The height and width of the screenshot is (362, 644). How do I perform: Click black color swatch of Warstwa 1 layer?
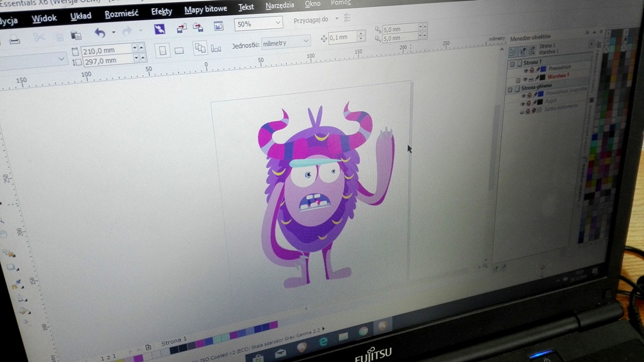[x=542, y=77]
